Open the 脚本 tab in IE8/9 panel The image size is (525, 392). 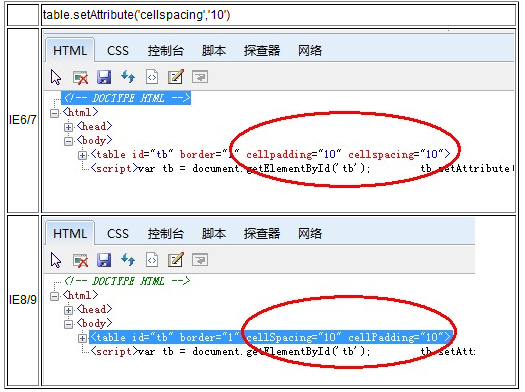pyautogui.click(x=214, y=233)
